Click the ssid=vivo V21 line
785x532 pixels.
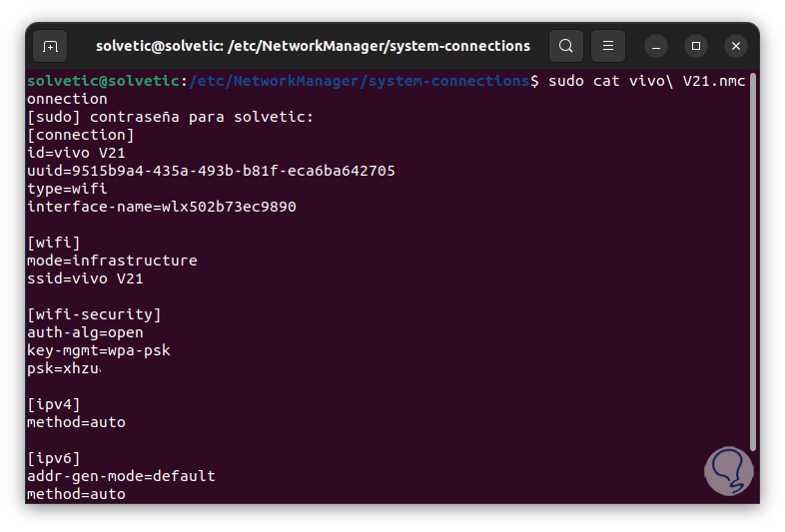[x=85, y=278]
